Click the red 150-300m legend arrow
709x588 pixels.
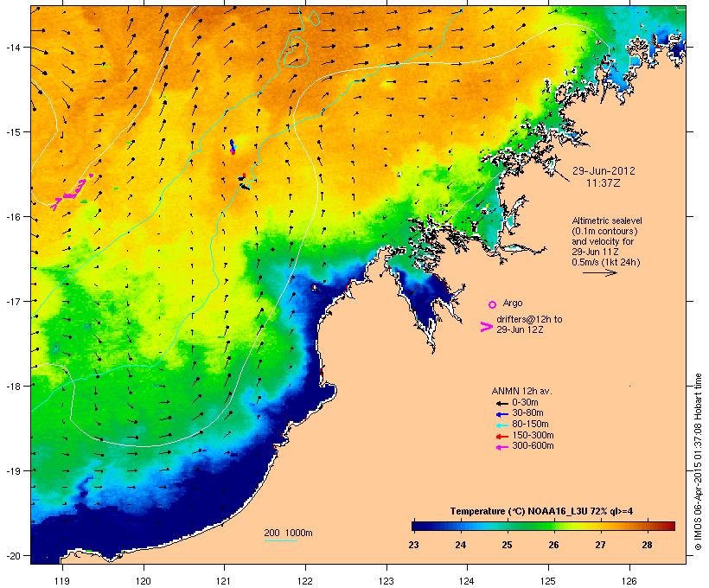[502, 437]
